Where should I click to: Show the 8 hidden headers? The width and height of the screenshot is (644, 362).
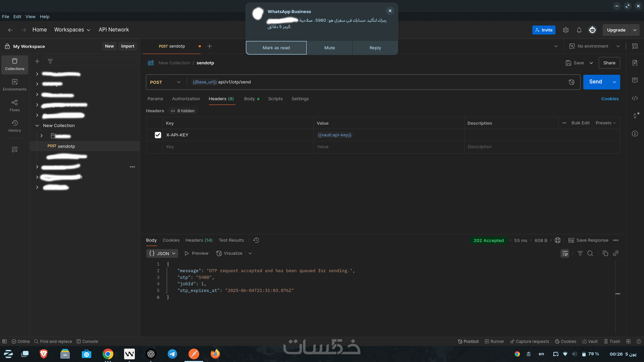183,111
